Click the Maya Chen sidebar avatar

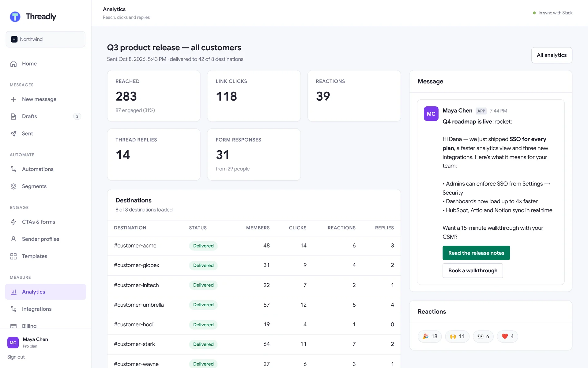pyautogui.click(x=13, y=343)
